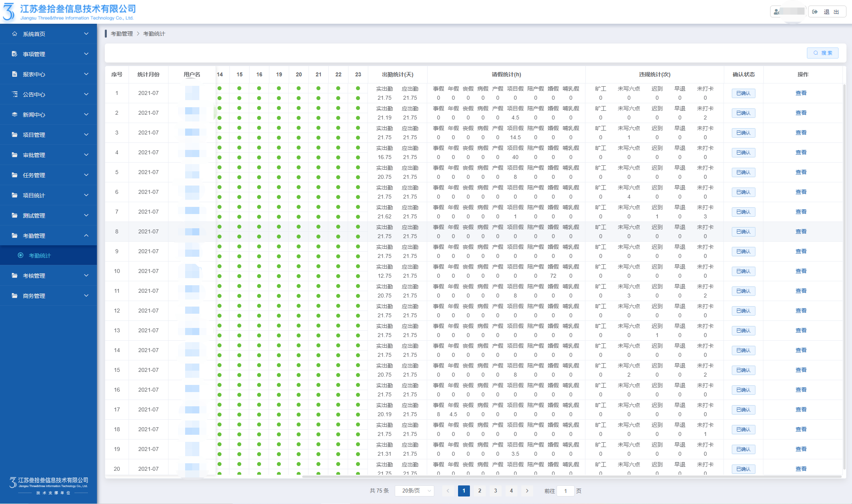Click the 公告中心 list icon

click(15, 94)
